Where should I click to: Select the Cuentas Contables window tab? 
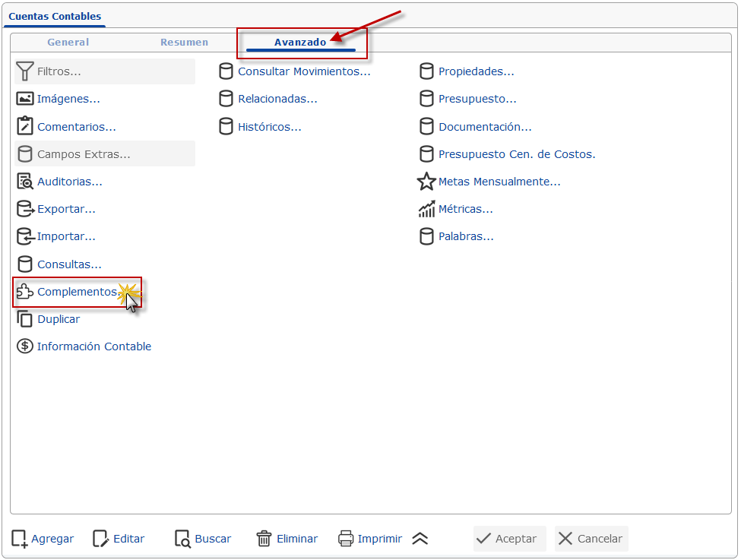coord(55,16)
